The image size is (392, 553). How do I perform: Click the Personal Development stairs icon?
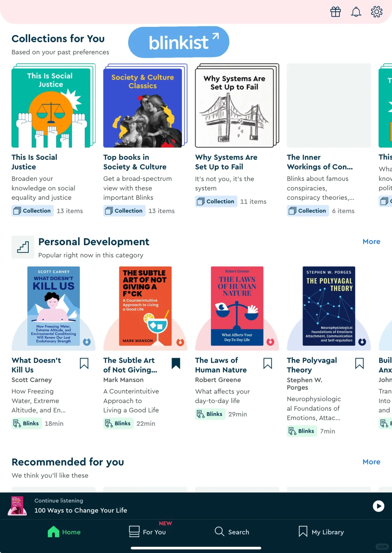tap(23, 247)
